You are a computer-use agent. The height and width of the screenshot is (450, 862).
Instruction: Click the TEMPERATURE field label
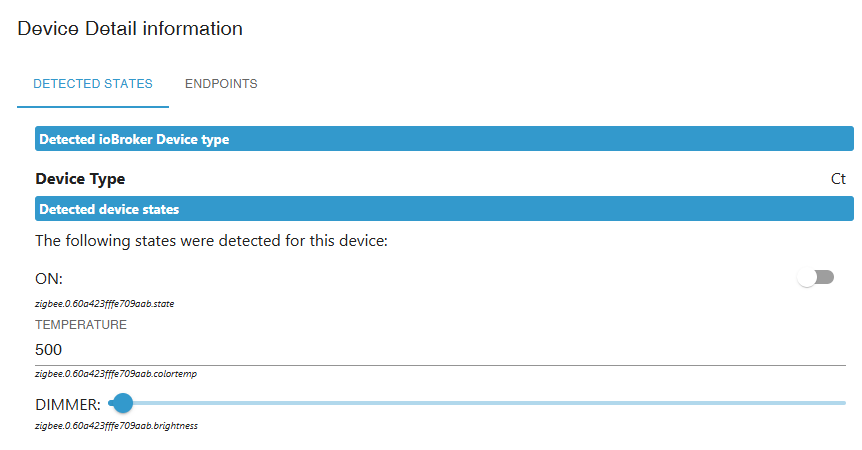(81, 325)
